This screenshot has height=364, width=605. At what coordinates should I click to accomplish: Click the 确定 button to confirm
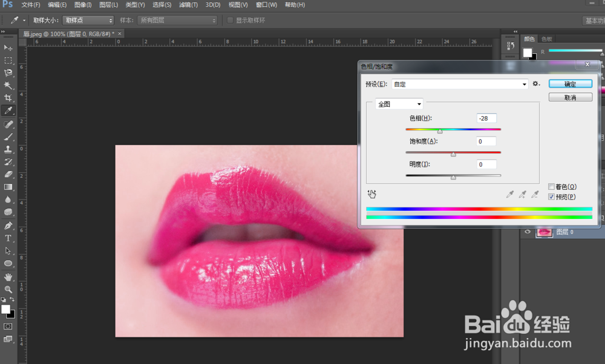[x=570, y=84]
